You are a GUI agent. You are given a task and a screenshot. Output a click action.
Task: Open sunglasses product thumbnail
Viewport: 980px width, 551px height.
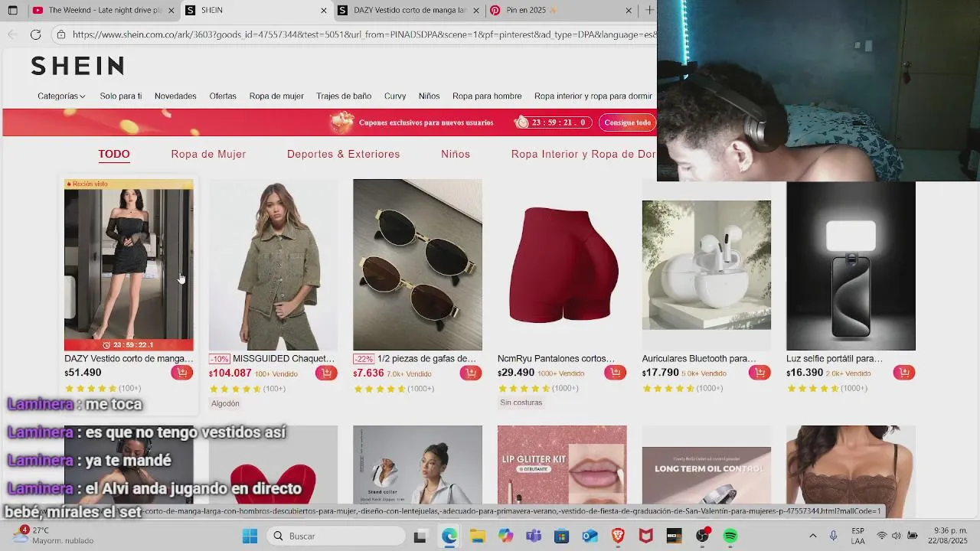[x=417, y=265]
